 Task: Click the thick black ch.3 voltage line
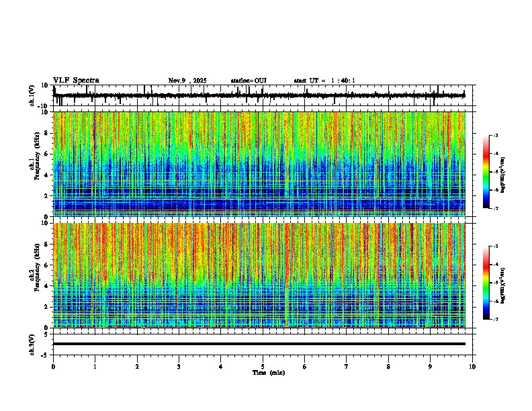coord(259,344)
